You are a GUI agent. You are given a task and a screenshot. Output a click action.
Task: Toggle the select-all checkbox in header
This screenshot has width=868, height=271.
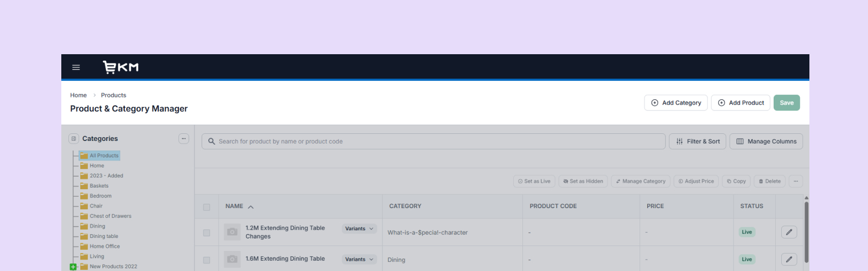(x=207, y=207)
